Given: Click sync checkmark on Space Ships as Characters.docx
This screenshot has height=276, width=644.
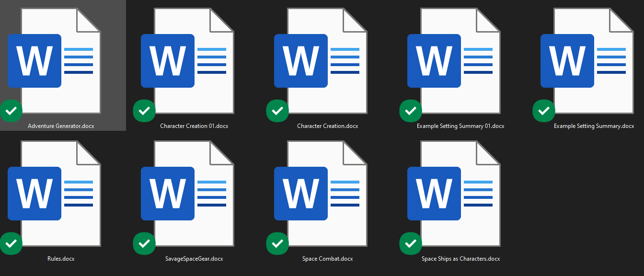Looking at the screenshot, I should [411, 244].
